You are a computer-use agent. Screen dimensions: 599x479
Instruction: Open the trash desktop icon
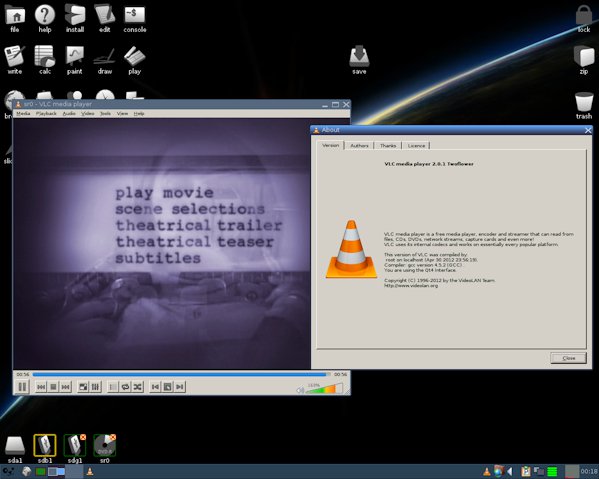tap(584, 105)
